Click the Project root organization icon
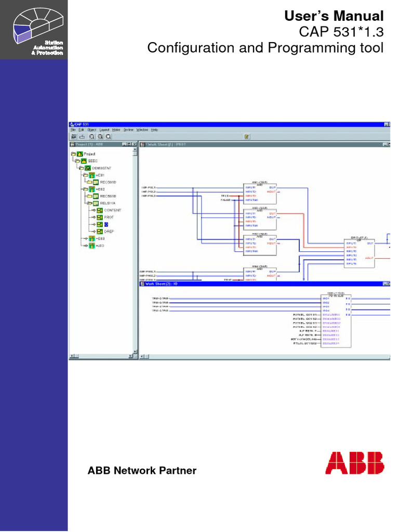Viewport: 399px width, 532px height. pyautogui.click(x=79, y=154)
